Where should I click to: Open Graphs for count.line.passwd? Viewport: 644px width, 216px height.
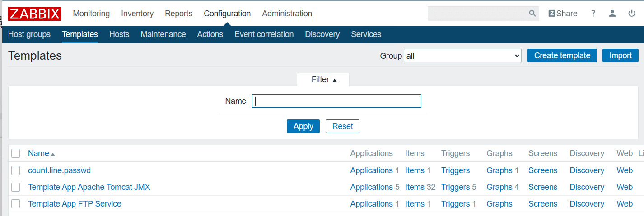point(499,170)
